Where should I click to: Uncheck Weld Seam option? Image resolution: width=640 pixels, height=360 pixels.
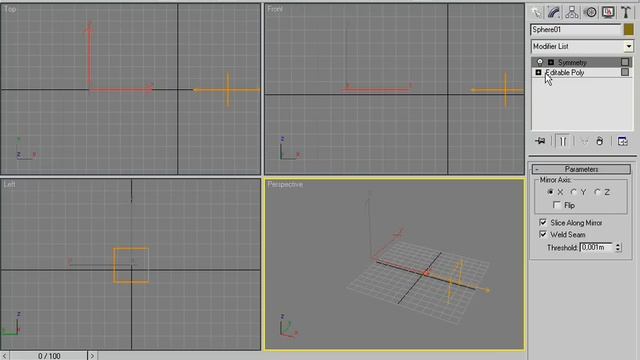[543, 234]
